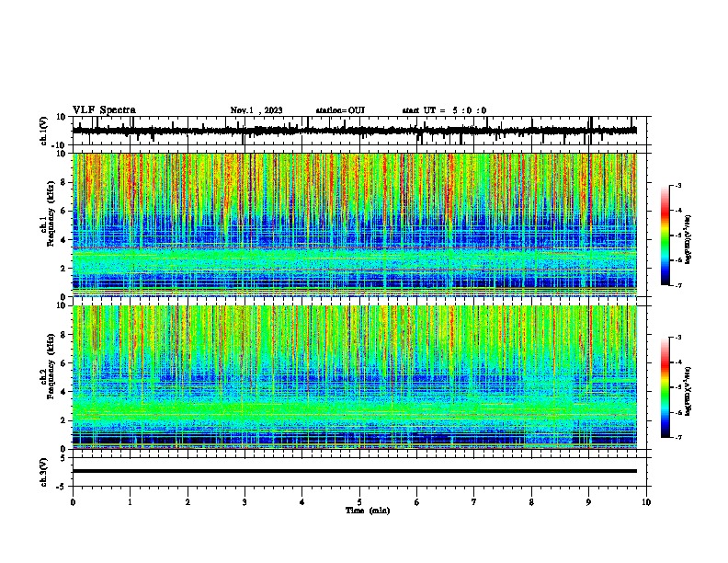728x563 pixels.
Task: Click the black ch.3(V) trace line
Action: click(x=355, y=471)
